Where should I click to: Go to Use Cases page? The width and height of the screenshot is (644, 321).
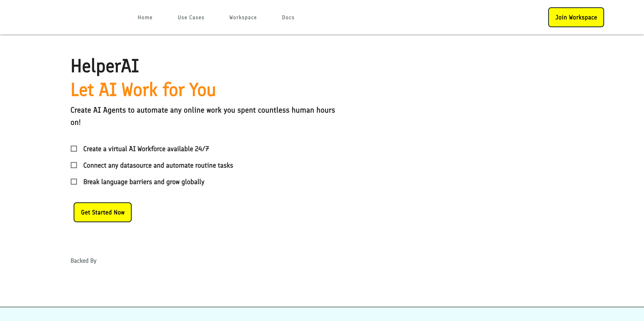pyautogui.click(x=191, y=17)
